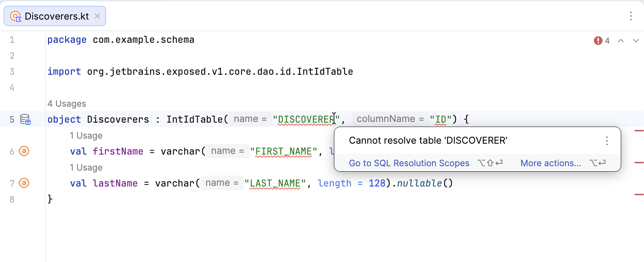Image resolution: width=644 pixels, height=262 pixels.
Task: Click line number 8 in the gutter
Action: coord(12,199)
